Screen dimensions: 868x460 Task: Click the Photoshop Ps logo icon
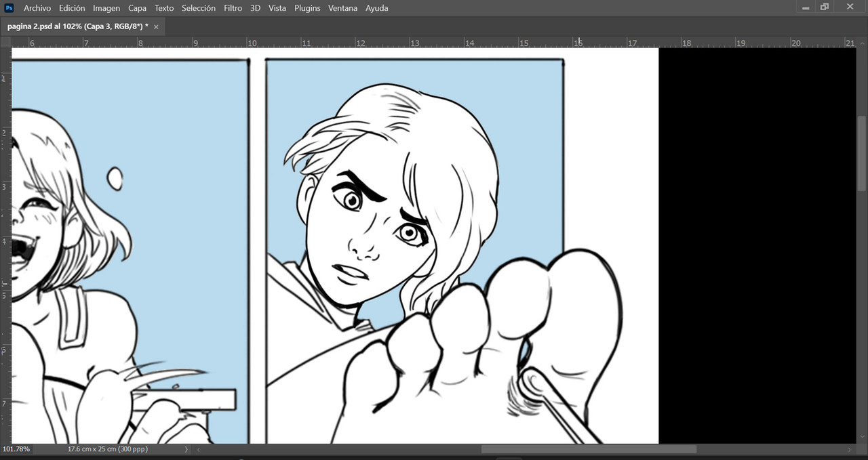tap(9, 8)
